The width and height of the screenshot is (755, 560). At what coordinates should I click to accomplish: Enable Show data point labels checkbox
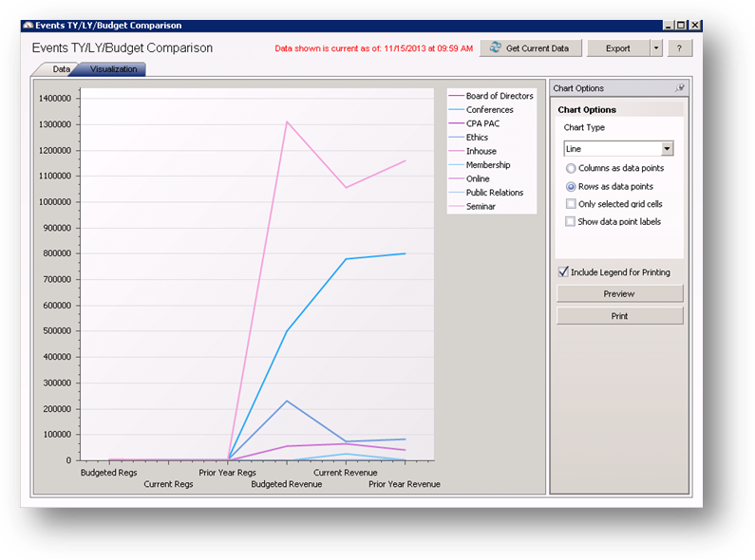pyautogui.click(x=571, y=221)
